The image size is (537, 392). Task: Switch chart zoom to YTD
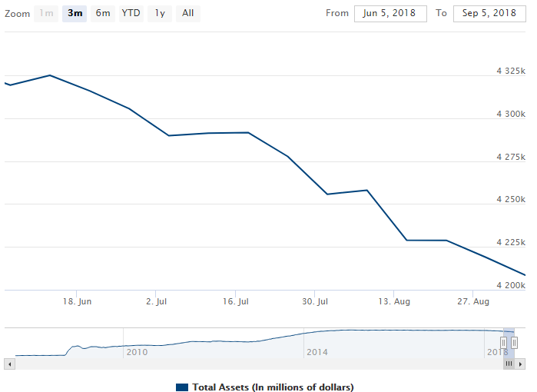click(x=131, y=14)
